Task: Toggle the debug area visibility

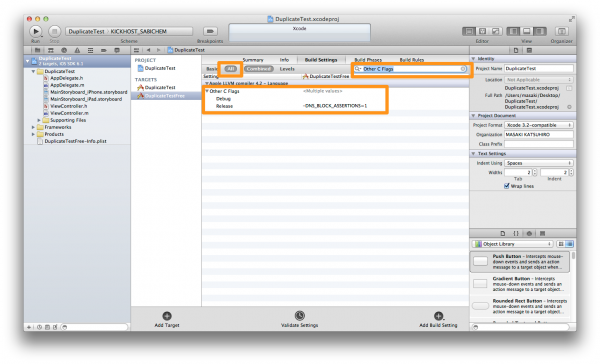Action: coord(527,31)
